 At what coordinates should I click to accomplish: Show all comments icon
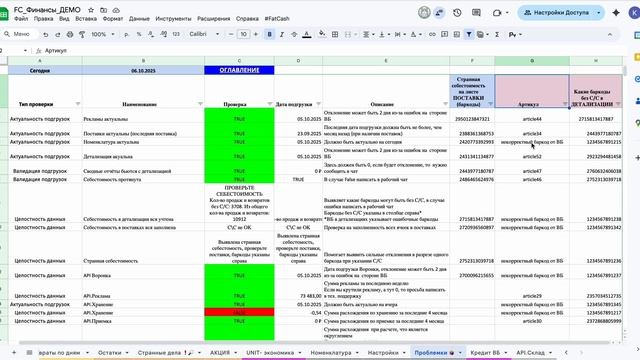pos(476,13)
